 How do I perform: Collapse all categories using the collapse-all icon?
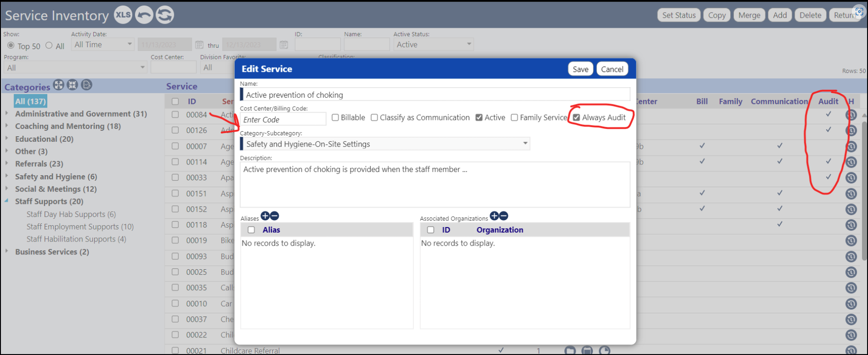72,85
